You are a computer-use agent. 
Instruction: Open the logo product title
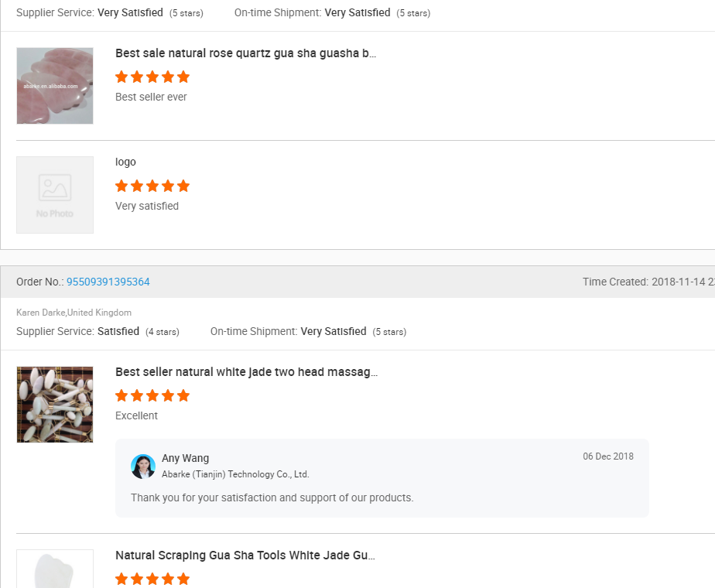[x=125, y=162]
